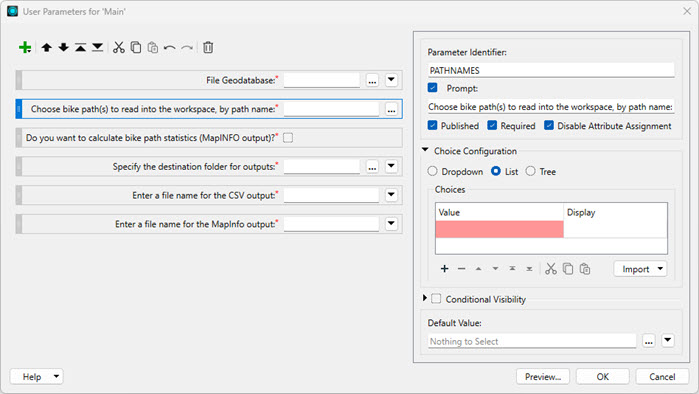Screen dimensions: 699x394
Task: Select the 'Choose bike path(s)' parameter row
Action: click(209, 109)
